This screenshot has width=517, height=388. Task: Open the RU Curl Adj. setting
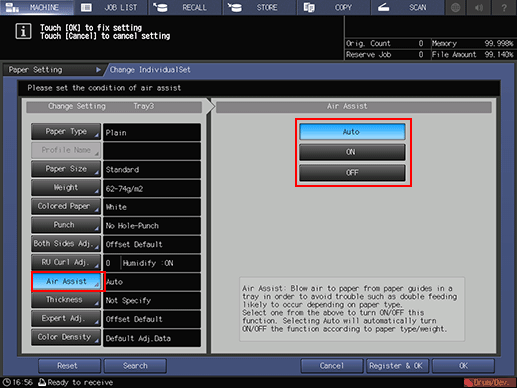click(66, 262)
